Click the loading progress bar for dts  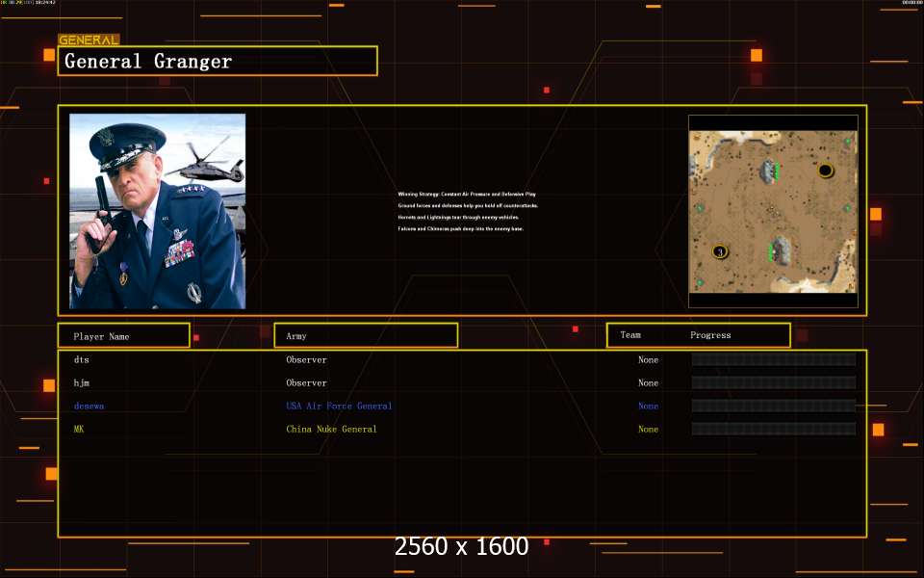(x=773, y=359)
